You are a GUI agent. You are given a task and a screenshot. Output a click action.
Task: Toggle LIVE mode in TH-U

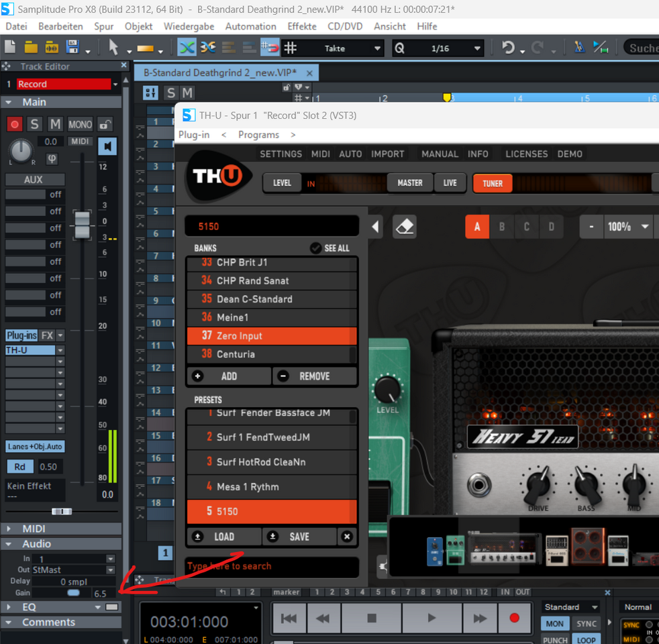(450, 183)
